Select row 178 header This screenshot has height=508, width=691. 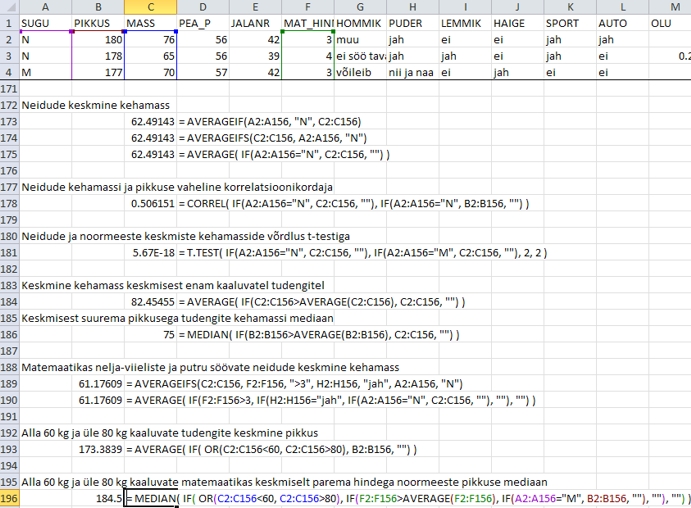[x=10, y=204]
